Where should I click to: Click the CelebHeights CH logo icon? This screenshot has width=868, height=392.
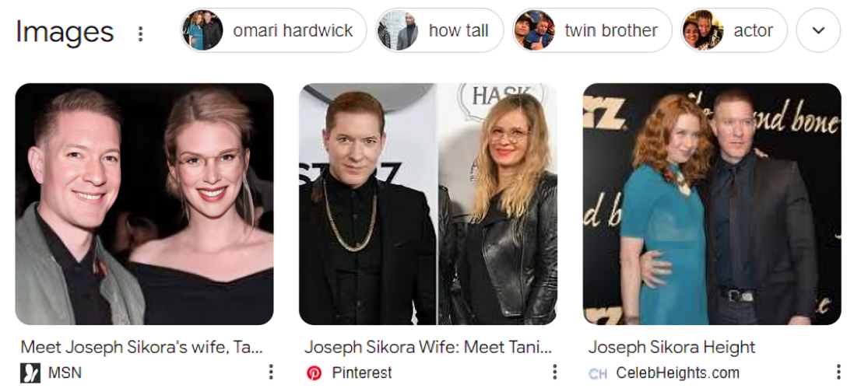[598, 374]
